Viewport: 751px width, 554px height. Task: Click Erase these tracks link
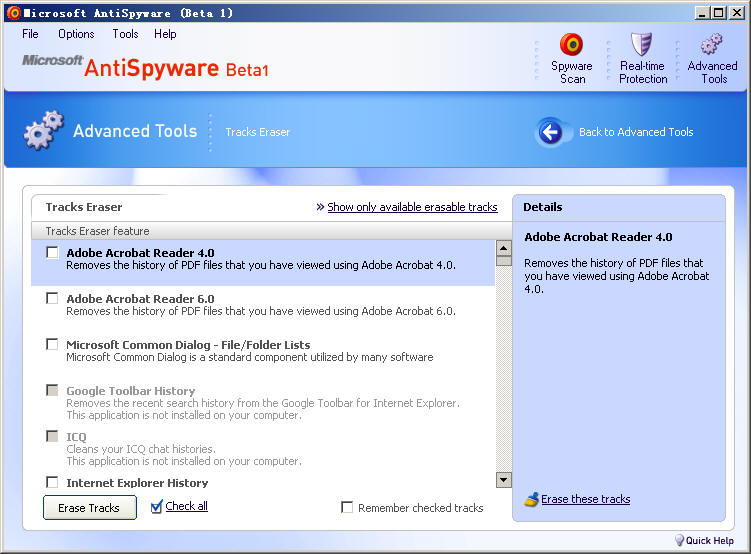(x=585, y=499)
